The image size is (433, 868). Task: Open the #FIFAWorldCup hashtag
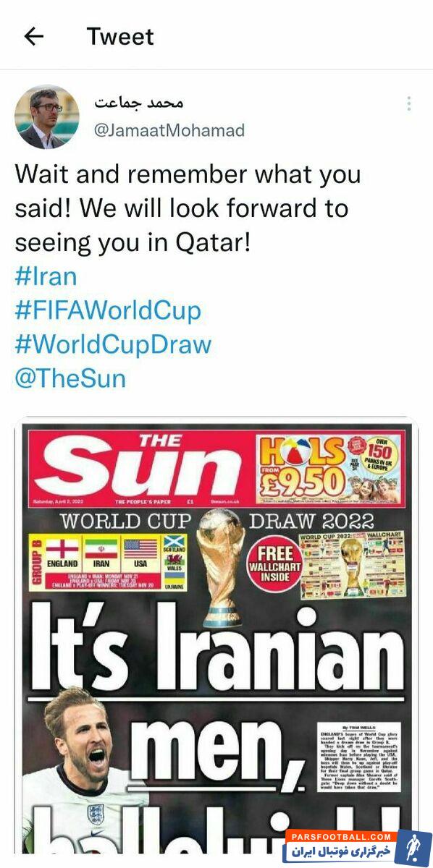(x=108, y=310)
